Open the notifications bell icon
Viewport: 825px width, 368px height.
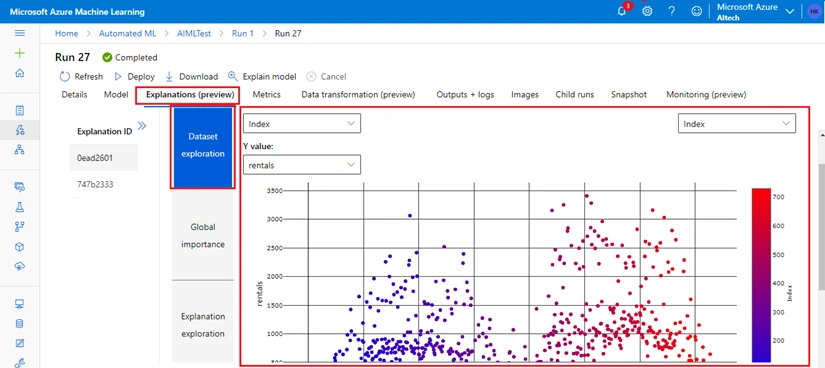coord(622,11)
